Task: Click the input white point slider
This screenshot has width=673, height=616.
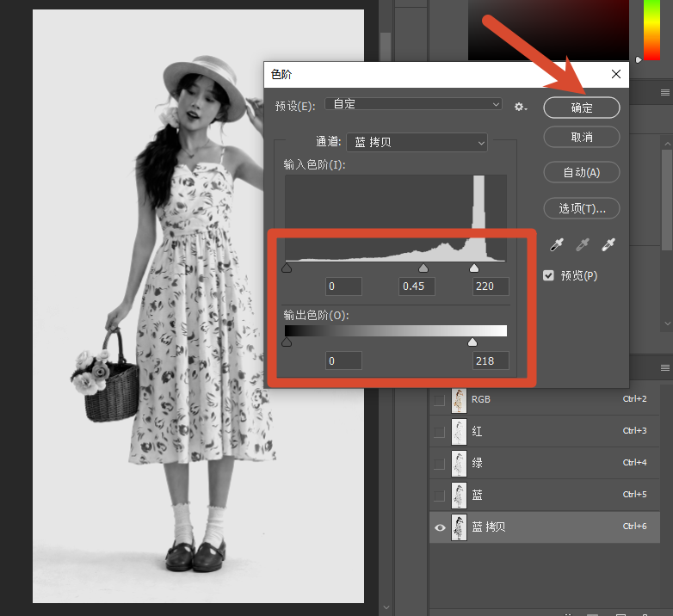Action: coord(474,268)
